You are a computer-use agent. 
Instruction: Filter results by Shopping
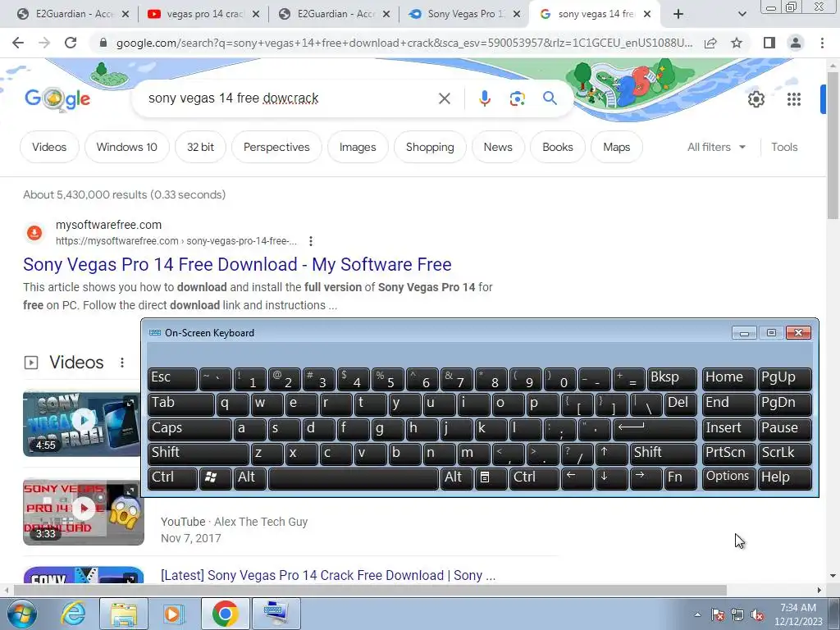pyautogui.click(x=430, y=148)
